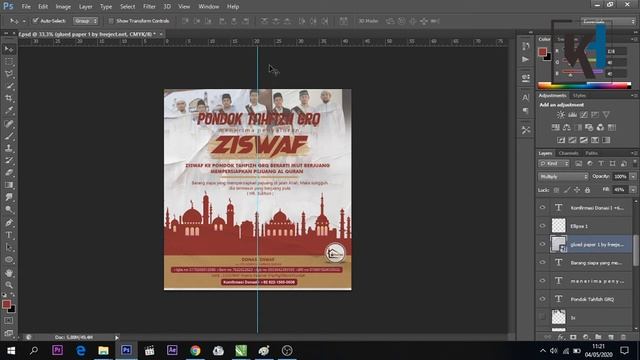Delete the selected layer
640x360 pixels.
[x=623, y=337]
